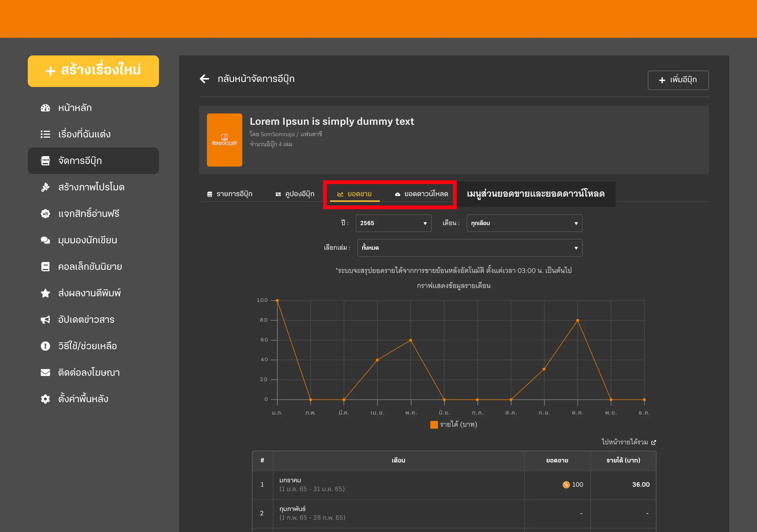Viewport: 757px width, 532px height.
Task: Click the รายได้ (บาท) column header
Action: tap(623, 460)
